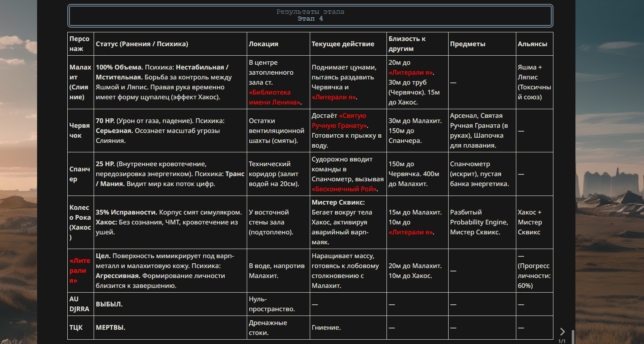
Task: Select the 'Червячок' character name cell
Action: tap(80, 130)
